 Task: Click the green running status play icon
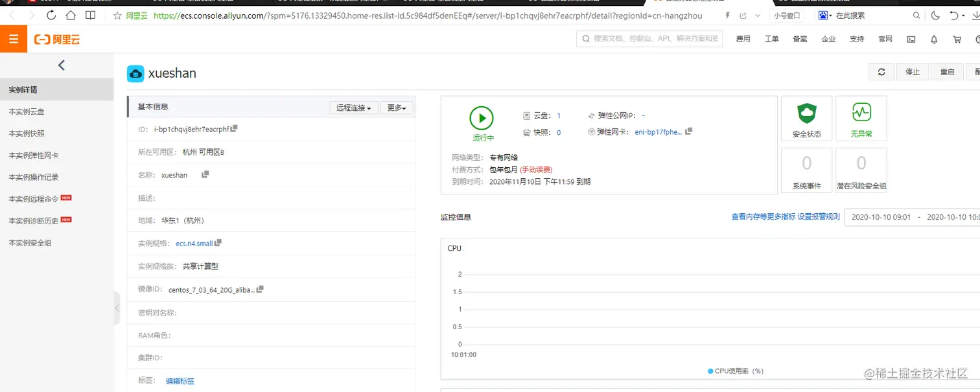(482, 119)
